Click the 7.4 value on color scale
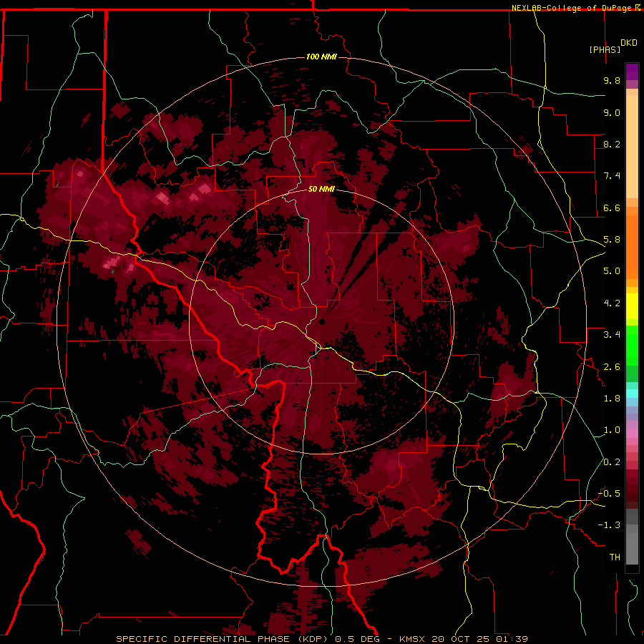 point(612,176)
